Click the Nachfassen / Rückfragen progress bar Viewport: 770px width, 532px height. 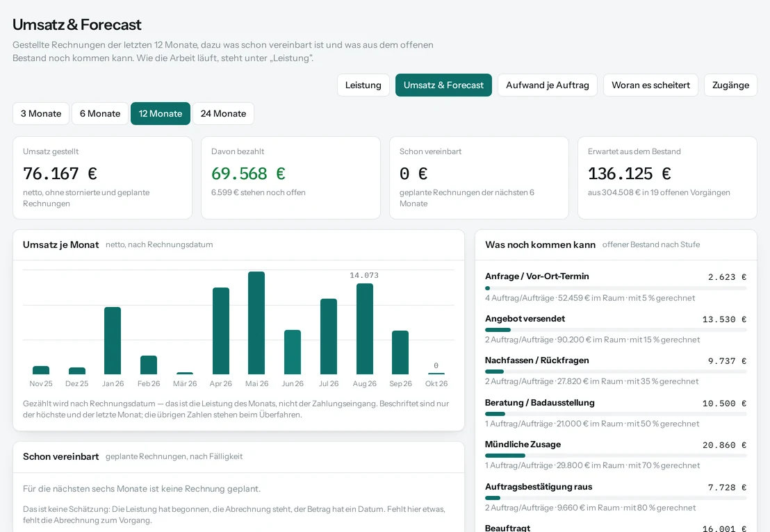pos(616,372)
